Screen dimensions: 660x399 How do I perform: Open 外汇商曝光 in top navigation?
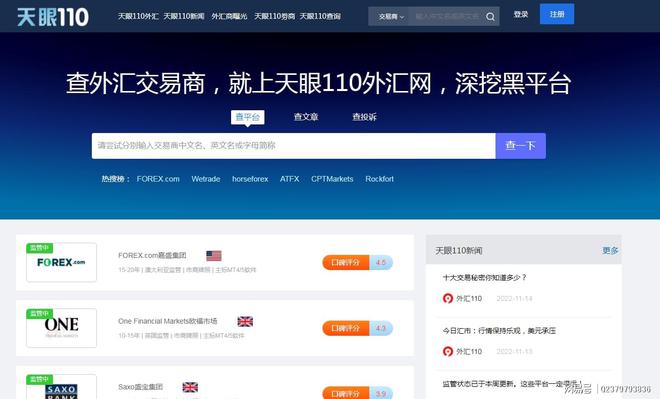coord(229,16)
